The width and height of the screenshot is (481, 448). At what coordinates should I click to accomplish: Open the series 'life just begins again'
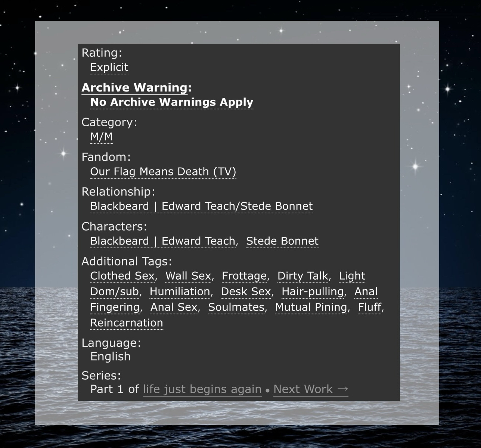click(202, 389)
